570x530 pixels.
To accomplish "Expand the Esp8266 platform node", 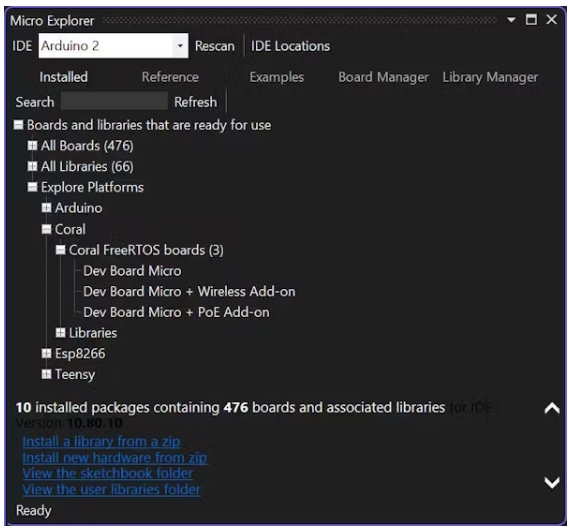I will 46,353.
